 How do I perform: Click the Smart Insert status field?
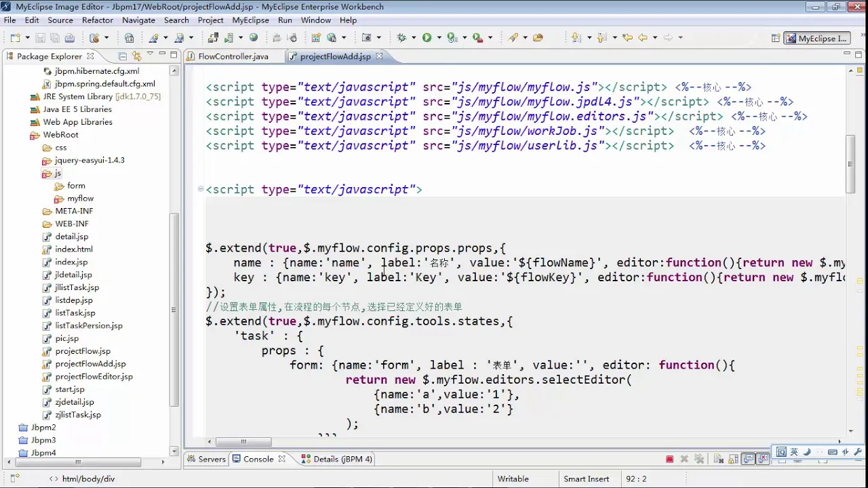(587, 479)
